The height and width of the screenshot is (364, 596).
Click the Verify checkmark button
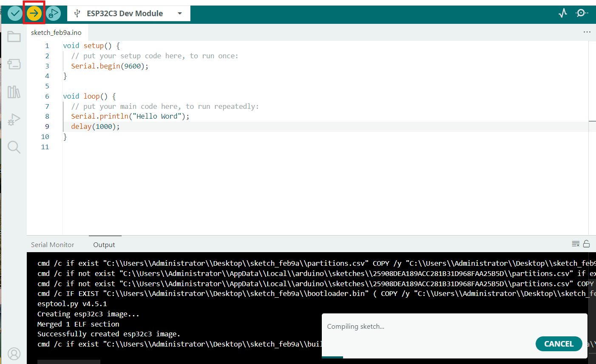pos(15,14)
